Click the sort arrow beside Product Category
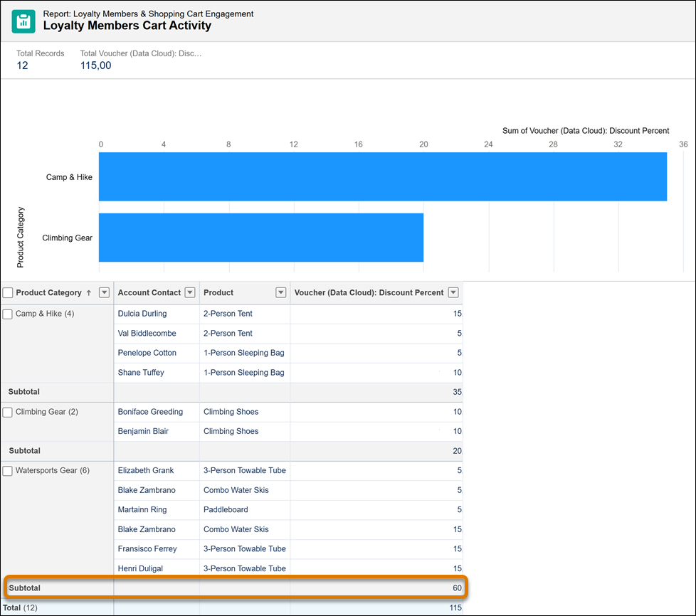Image resolution: width=696 pixels, height=616 pixels. [89, 293]
